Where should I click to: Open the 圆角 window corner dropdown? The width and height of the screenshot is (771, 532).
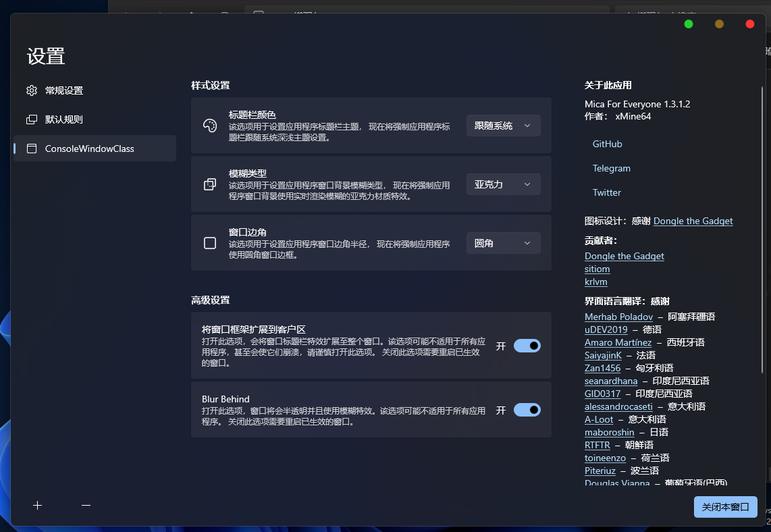point(503,243)
